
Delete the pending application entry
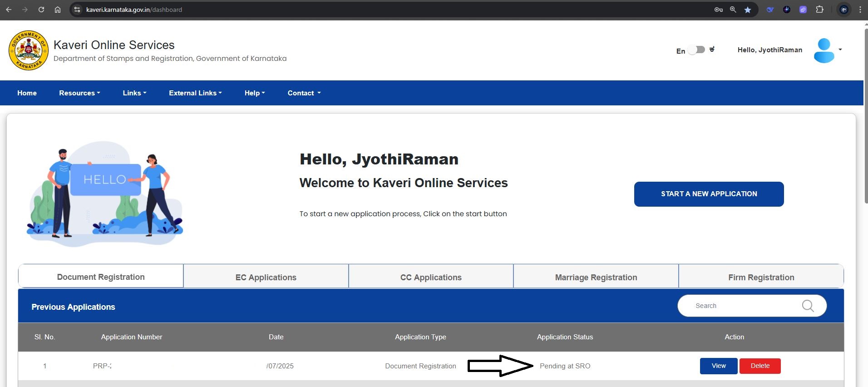coord(759,366)
